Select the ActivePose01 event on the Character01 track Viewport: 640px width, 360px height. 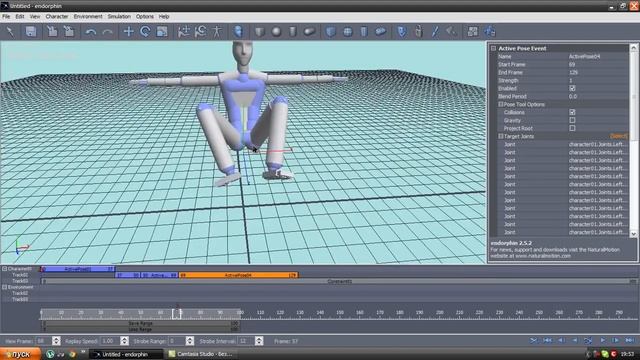(x=78, y=269)
